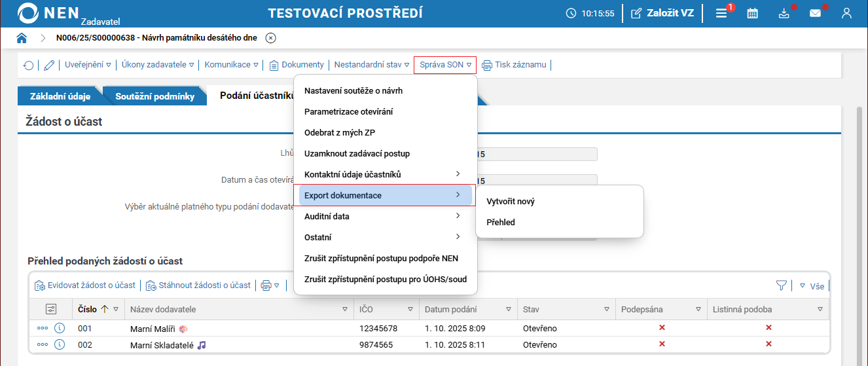The height and width of the screenshot is (366, 868).
Task: Click the Podepsána cross for Marní Malíři
Action: (x=662, y=327)
